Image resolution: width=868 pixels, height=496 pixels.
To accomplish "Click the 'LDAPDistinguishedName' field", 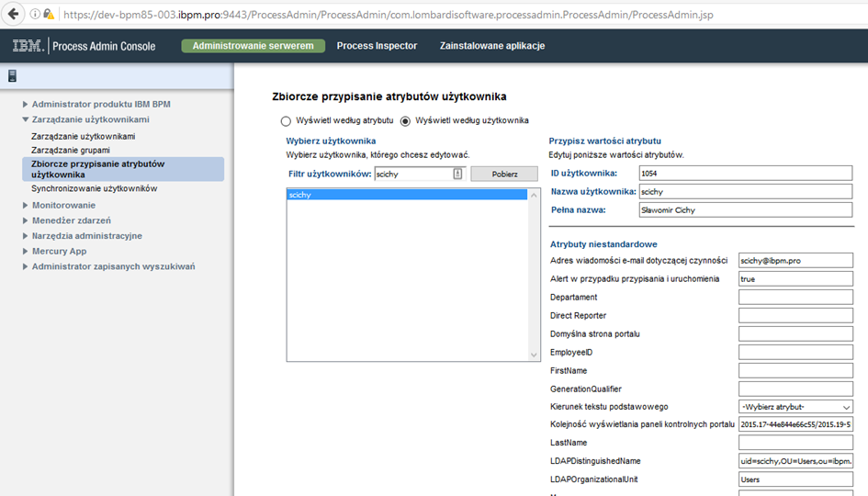I will (795, 460).
